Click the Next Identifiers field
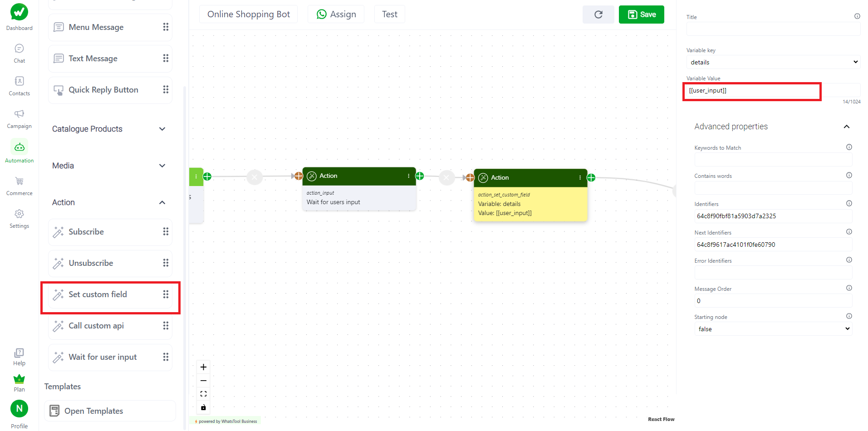 773,245
